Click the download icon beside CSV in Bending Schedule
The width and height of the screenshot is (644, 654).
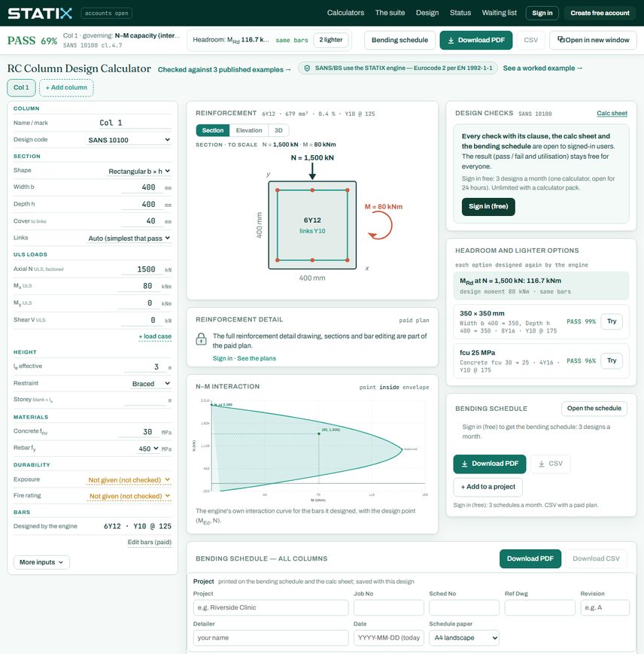(x=542, y=464)
